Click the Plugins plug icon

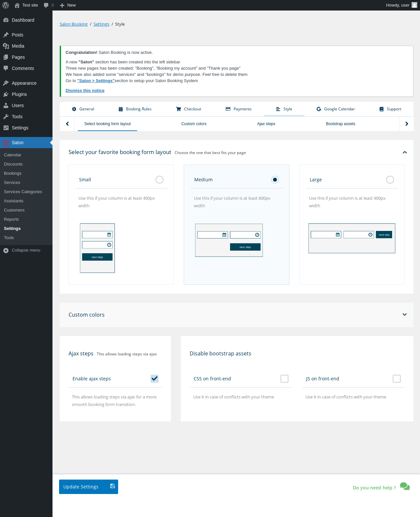coord(6,94)
